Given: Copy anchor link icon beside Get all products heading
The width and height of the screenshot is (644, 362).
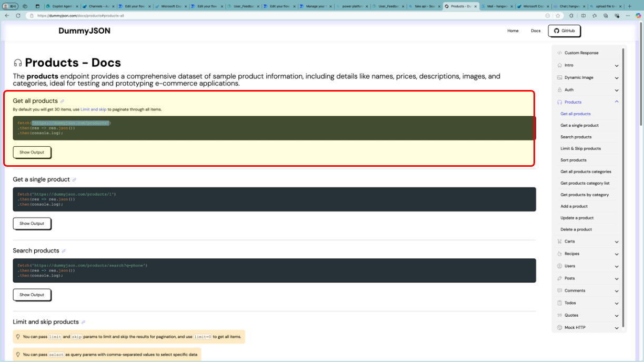Looking at the screenshot, I should 62,101.
